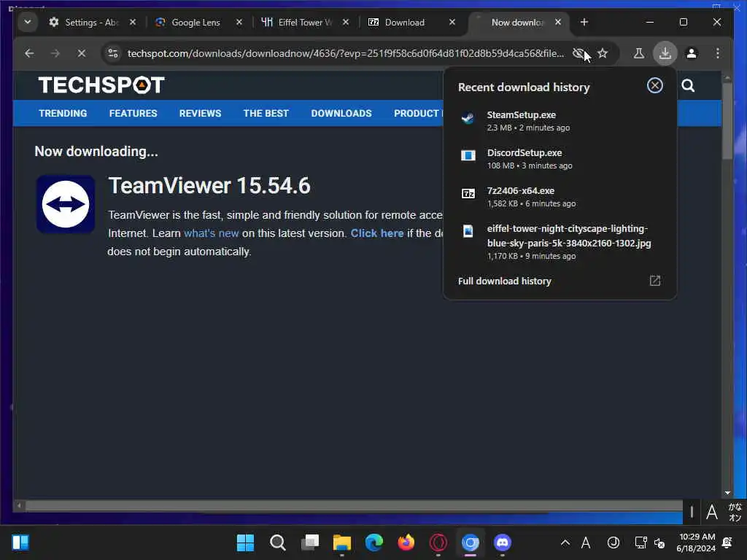The width and height of the screenshot is (747, 560).
Task: Open taskbar Search
Action: pos(277,542)
